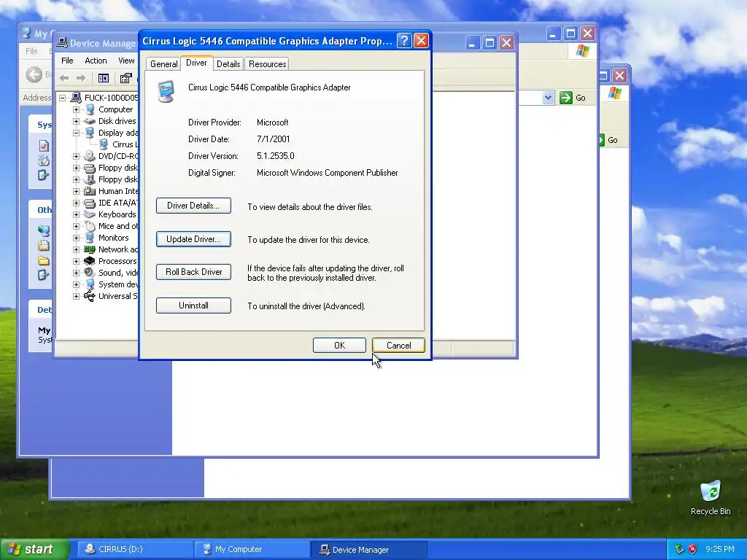Select the Cirrus display adapter device icon
The height and width of the screenshot is (560, 747).
click(104, 144)
